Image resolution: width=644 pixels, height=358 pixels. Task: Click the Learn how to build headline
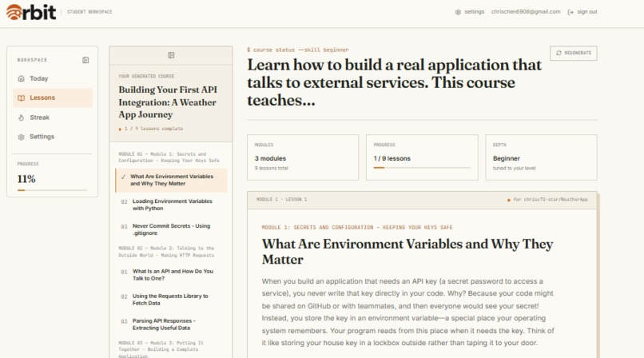pos(394,82)
